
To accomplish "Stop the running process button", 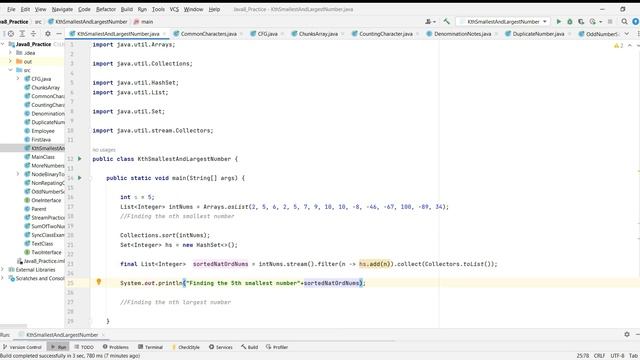I will (x=610, y=22).
